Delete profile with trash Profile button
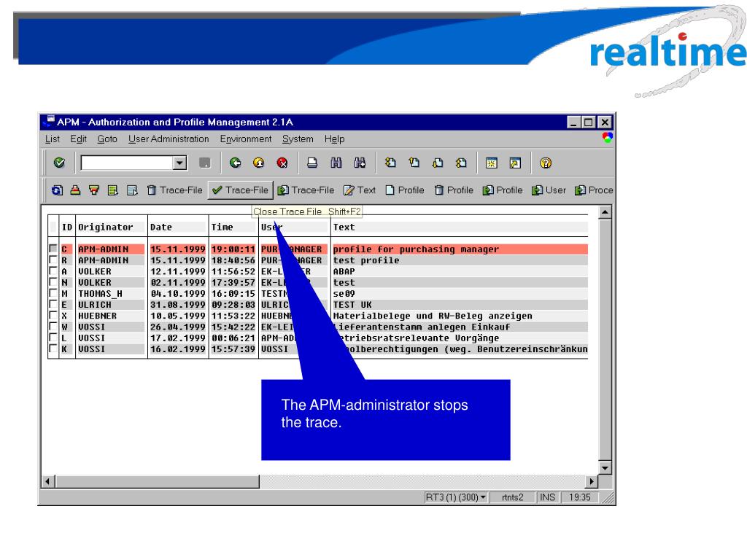Image resolution: width=747 pixels, height=560 pixels. pyautogui.click(x=454, y=190)
